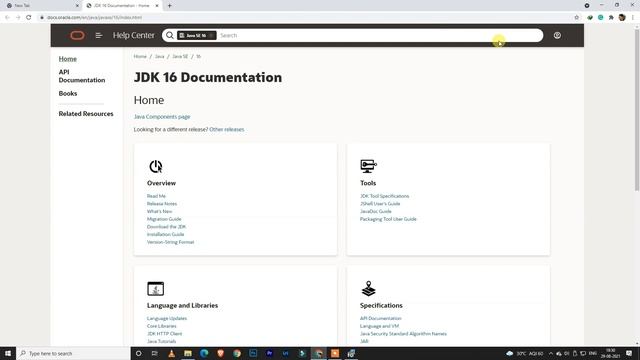Screen dimensions: 640x360
Task: Open the JDK HTTP Client link
Action: point(164,334)
